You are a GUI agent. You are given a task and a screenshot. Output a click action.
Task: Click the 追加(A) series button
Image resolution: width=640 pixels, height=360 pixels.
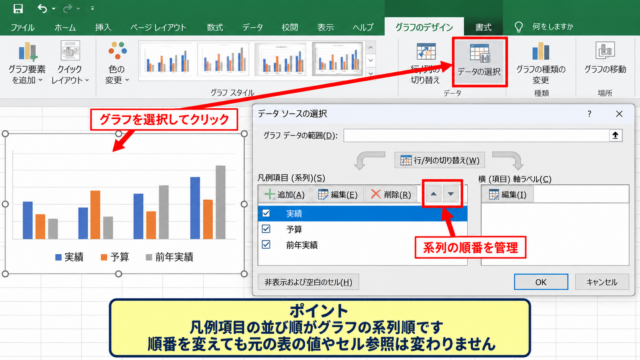284,195
